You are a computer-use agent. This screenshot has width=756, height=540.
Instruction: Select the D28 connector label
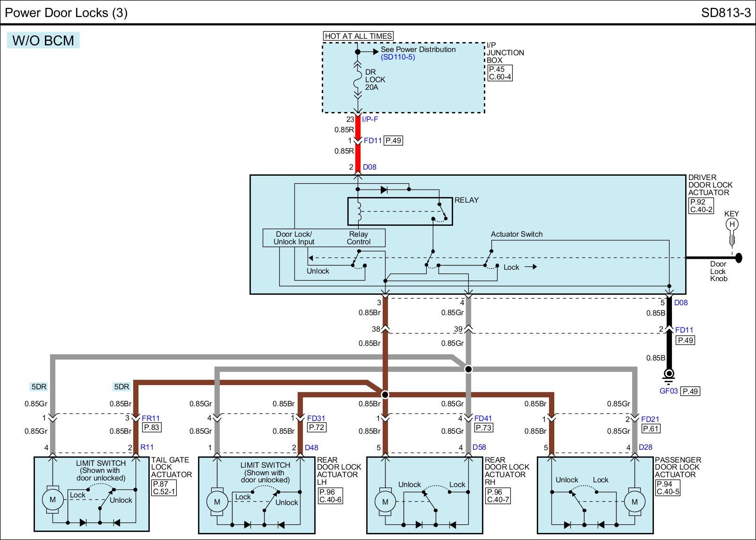(x=645, y=447)
